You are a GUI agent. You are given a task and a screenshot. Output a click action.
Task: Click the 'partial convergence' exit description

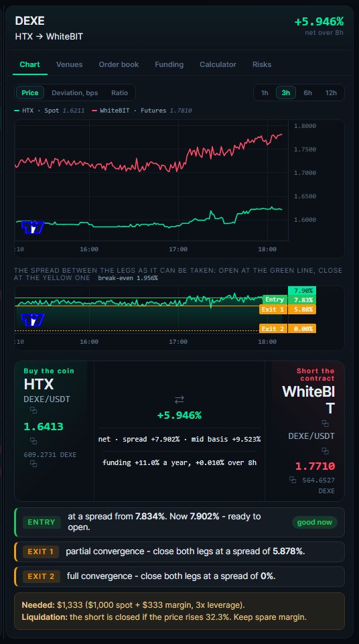tap(186, 551)
